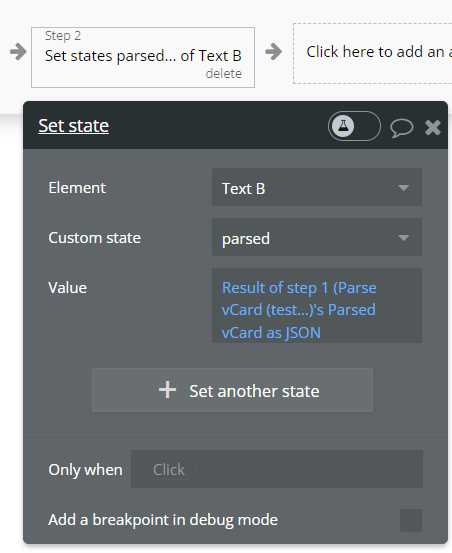Expand Custom state dropdown arrow
Viewport: 452px width, 553px height.
[403, 238]
